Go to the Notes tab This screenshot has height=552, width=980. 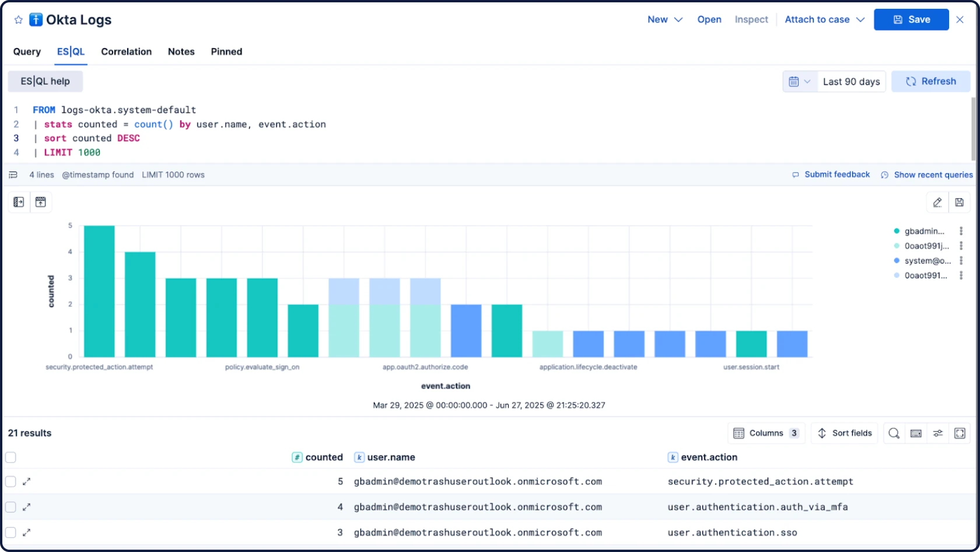pos(181,51)
